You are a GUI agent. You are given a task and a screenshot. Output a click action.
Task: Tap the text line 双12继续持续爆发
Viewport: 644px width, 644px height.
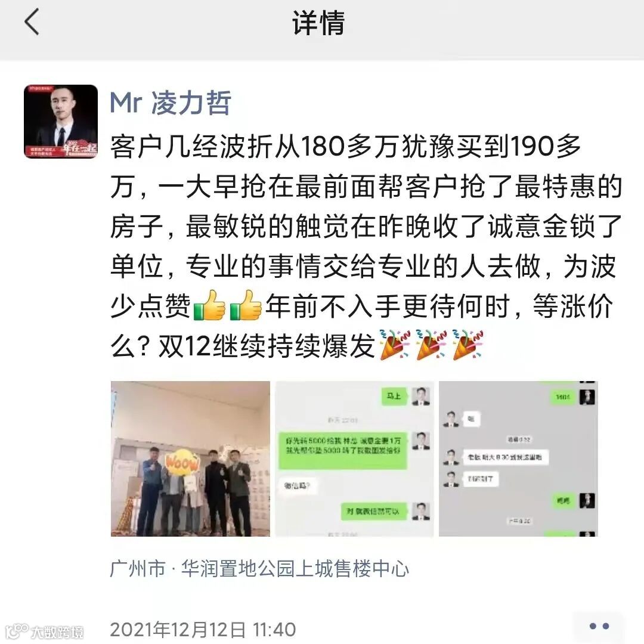(x=267, y=345)
